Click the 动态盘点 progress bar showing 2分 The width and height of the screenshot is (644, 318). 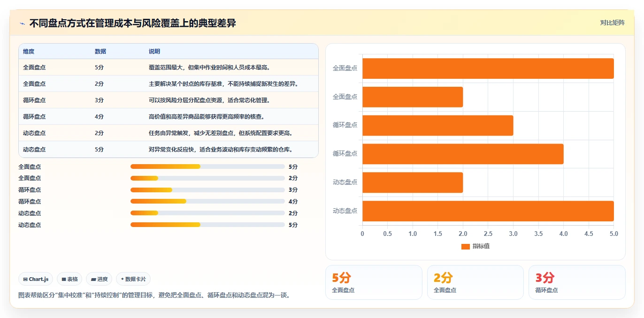pyautogui.click(x=207, y=213)
